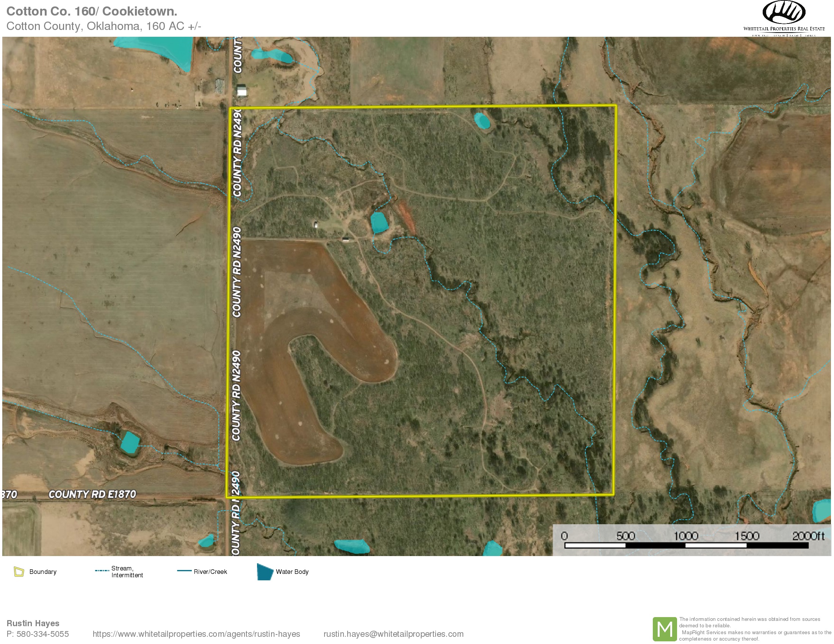The height and width of the screenshot is (644, 834).
Task: Click the Rustin Hayes agent name
Action: (x=33, y=624)
